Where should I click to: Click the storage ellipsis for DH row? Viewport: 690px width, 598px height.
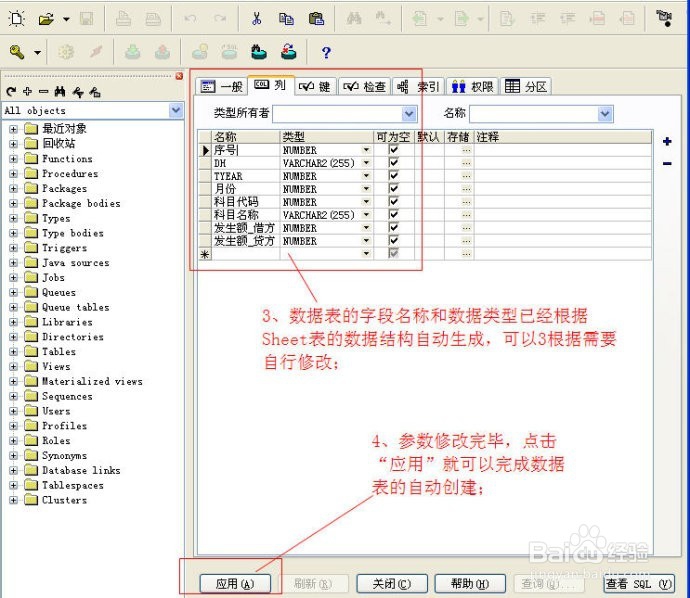coord(466,163)
